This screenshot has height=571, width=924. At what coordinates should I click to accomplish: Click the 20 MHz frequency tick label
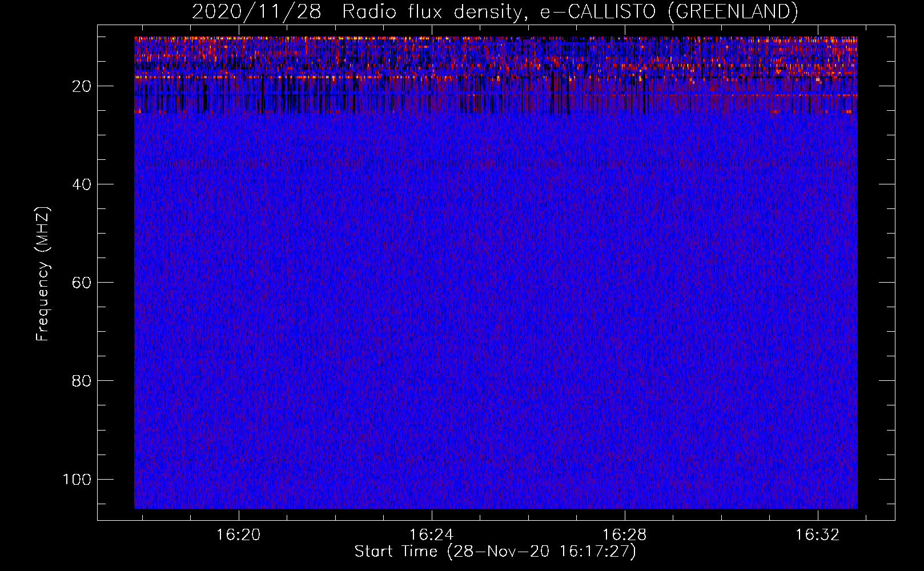click(82, 86)
